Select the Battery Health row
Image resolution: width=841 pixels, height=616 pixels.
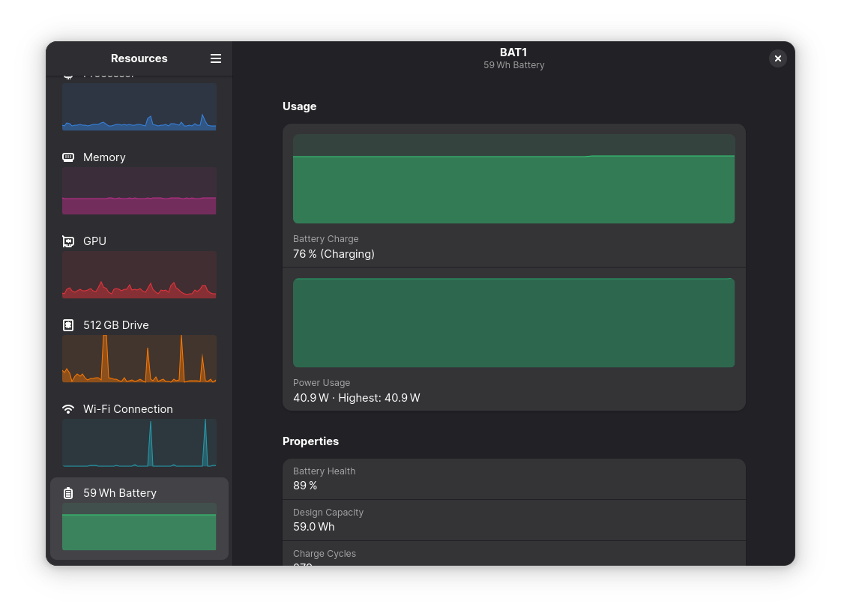[x=513, y=479]
